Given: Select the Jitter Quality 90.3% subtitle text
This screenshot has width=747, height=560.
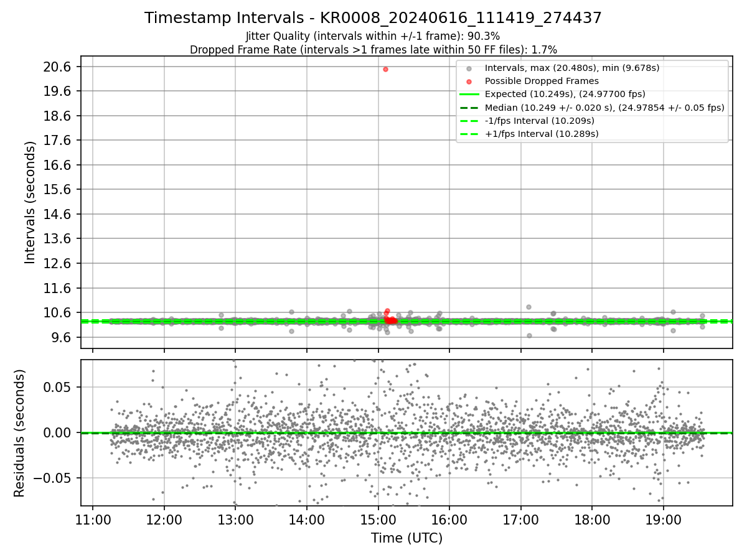Looking at the screenshot, I should point(373,36).
